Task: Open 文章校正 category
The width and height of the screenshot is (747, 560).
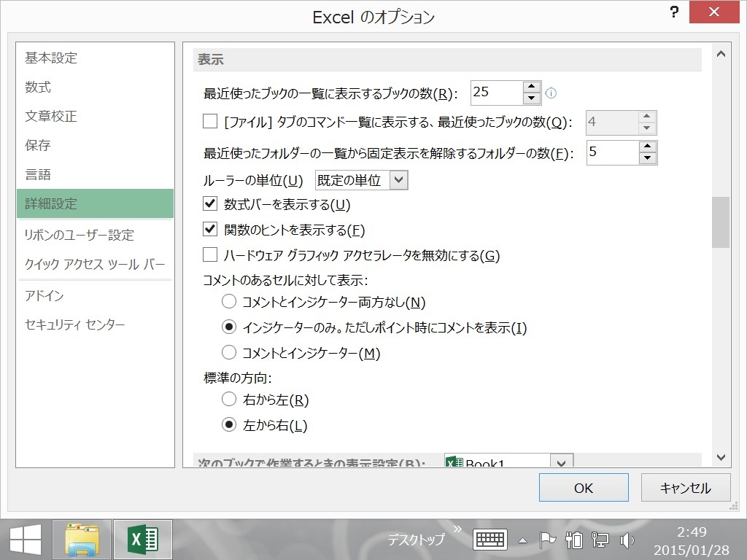Action: pyautogui.click(x=96, y=116)
